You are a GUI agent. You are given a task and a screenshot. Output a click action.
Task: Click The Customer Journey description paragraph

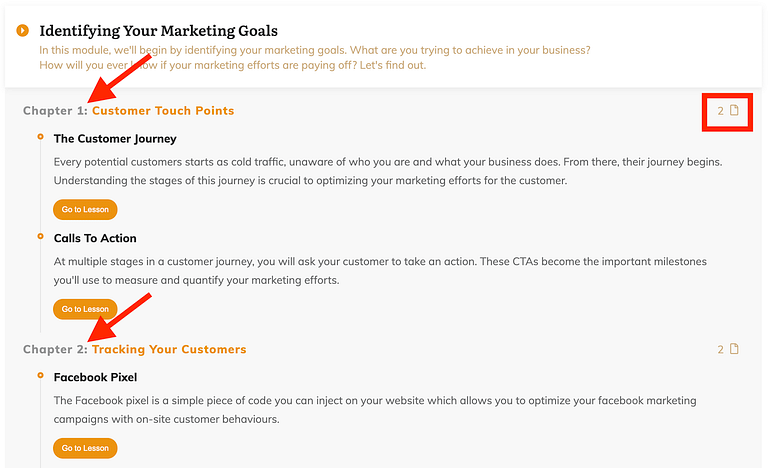coord(388,171)
